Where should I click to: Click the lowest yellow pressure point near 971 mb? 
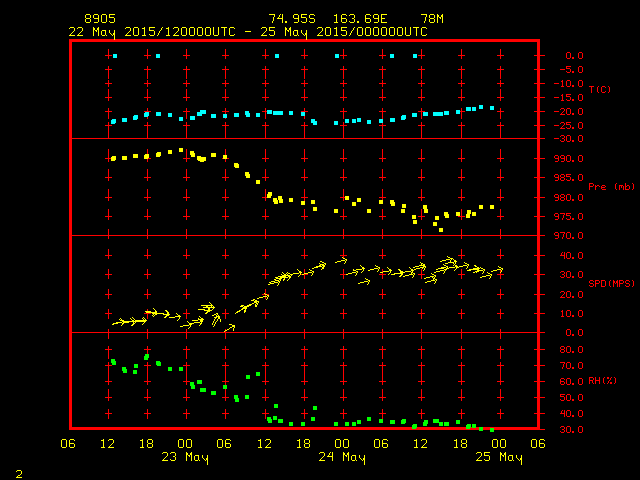[441, 230]
